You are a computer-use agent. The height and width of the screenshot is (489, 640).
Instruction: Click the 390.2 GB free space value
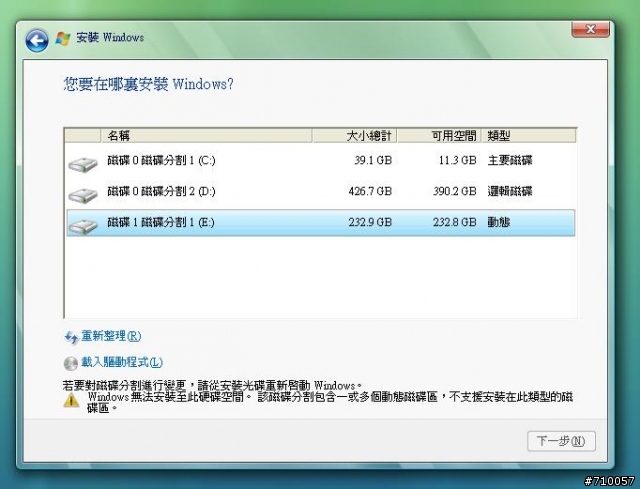(x=455, y=191)
